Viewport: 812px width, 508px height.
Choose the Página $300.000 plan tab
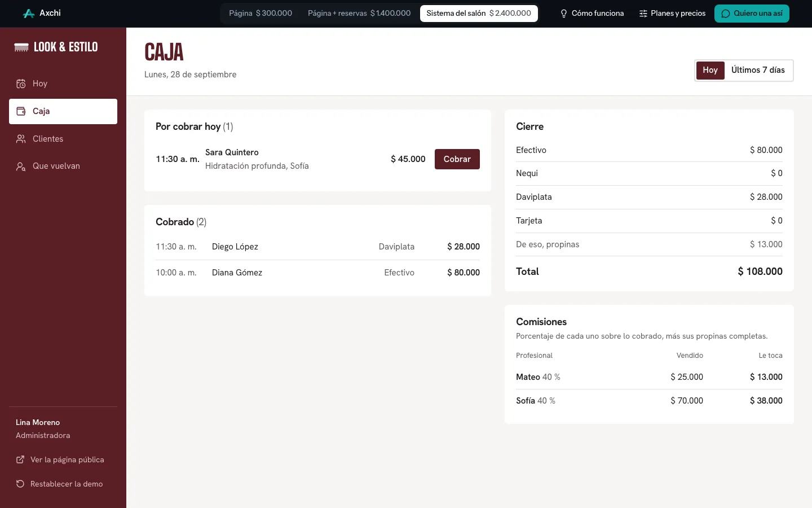point(261,14)
